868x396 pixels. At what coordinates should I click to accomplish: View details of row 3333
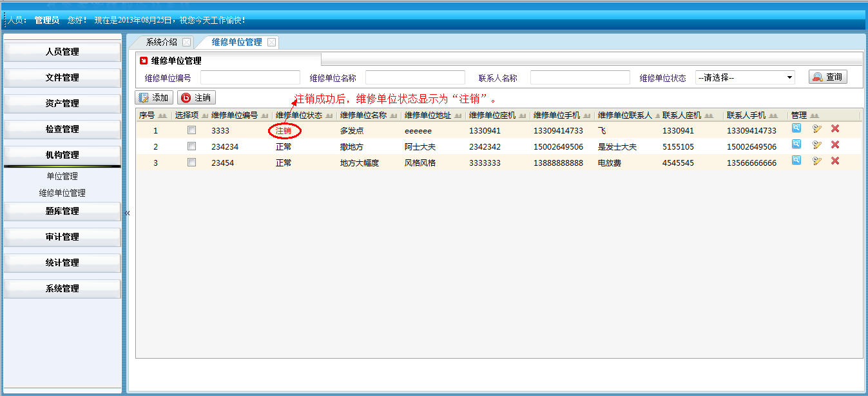(x=796, y=128)
